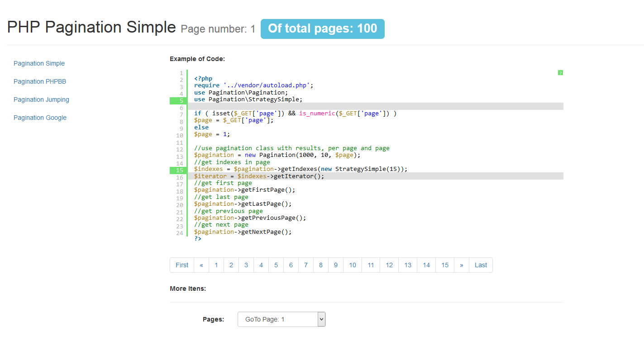Select page 13 in pagination
This screenshot has height=350, width=644.
coord(408,265)
